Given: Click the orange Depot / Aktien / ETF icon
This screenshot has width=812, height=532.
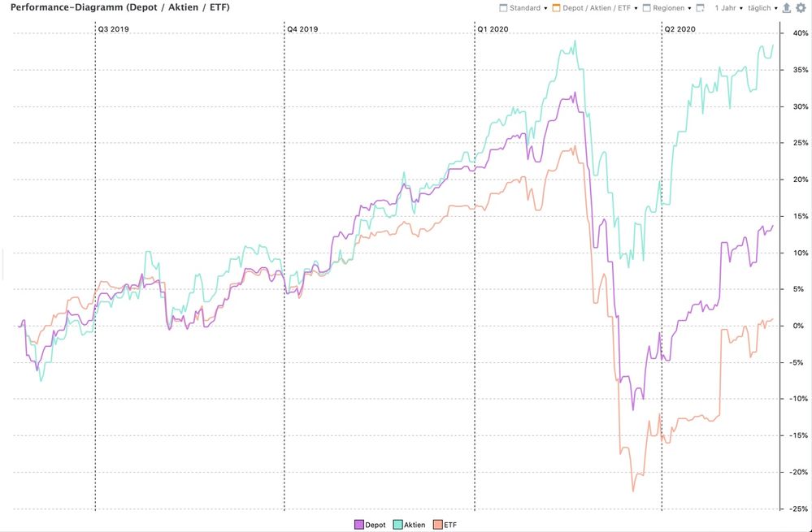Looking at the screenshot, I should [556, 8].
